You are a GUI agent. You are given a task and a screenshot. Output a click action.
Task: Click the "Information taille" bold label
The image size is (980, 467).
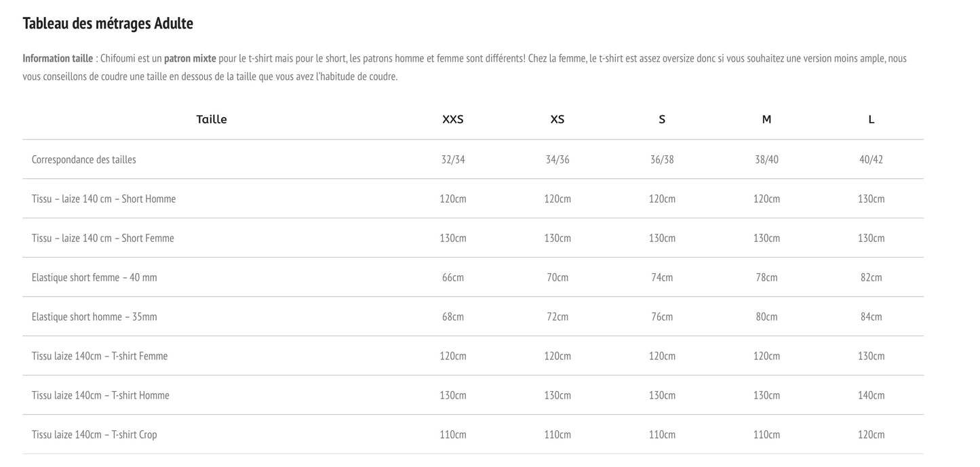click(x=58, y=58)
